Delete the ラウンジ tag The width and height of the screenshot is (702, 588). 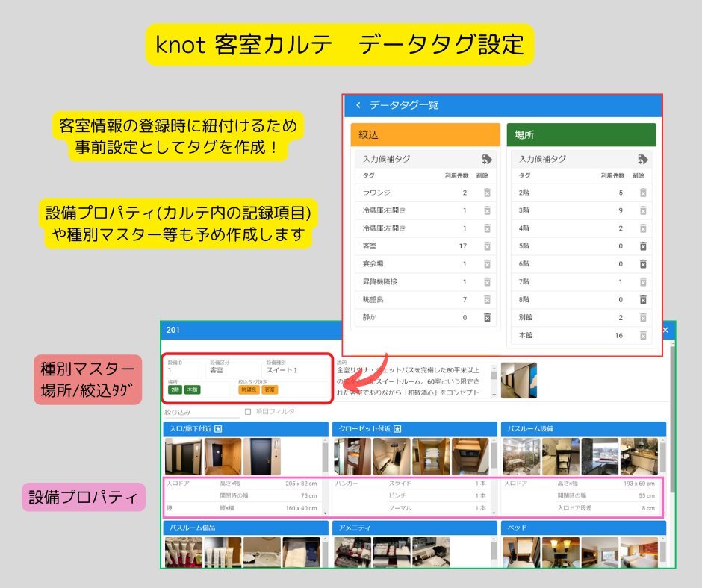(x=487, y=193)
